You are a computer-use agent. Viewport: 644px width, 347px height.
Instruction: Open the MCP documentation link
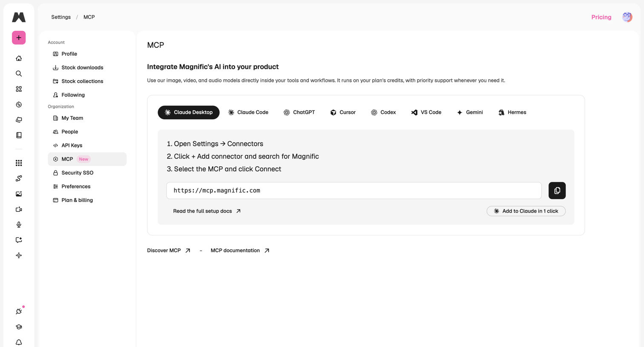240,251
